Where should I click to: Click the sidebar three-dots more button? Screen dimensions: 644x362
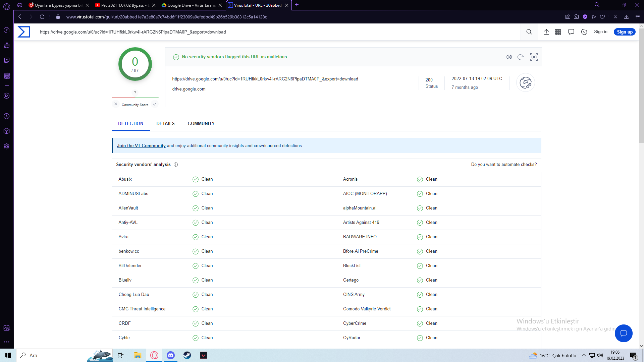point(7,342)
